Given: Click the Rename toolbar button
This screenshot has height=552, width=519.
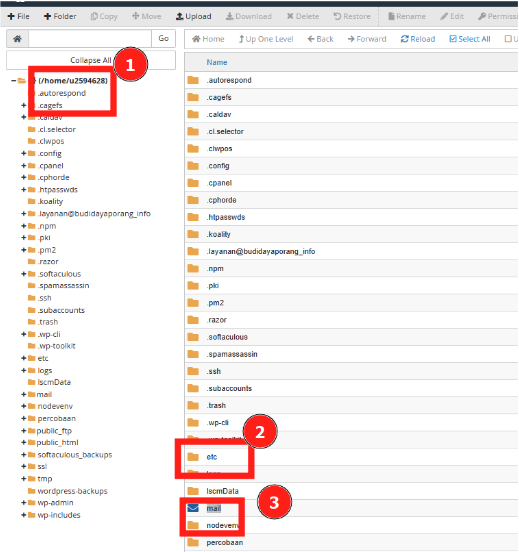Looking at the screenshot, I should (x=407, y=17).
